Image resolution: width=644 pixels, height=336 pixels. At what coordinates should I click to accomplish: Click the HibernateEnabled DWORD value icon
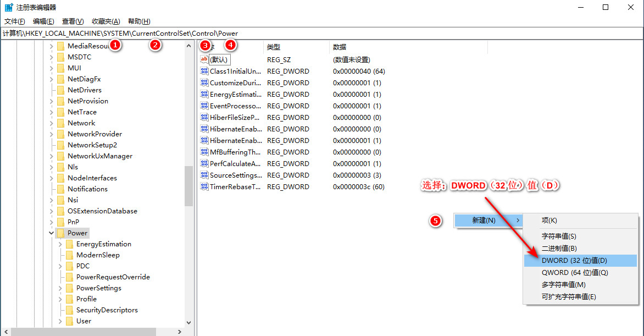(204, 129)
